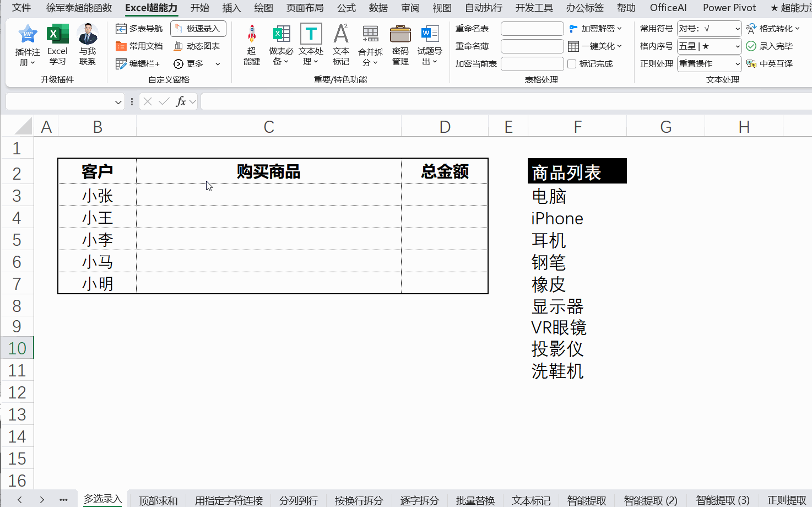Open 常用文档 folder tool
Screen dimensions: 812x507
tap(139, 46)
